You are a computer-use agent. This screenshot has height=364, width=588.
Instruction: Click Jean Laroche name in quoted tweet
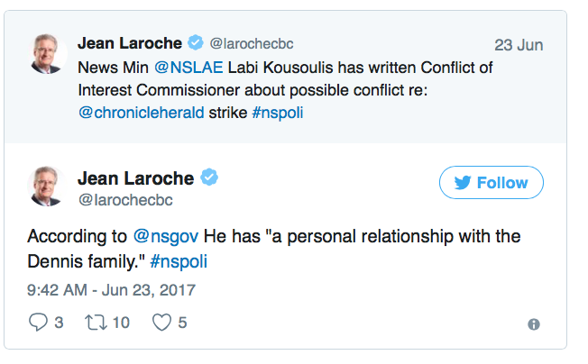coord(130,42)
